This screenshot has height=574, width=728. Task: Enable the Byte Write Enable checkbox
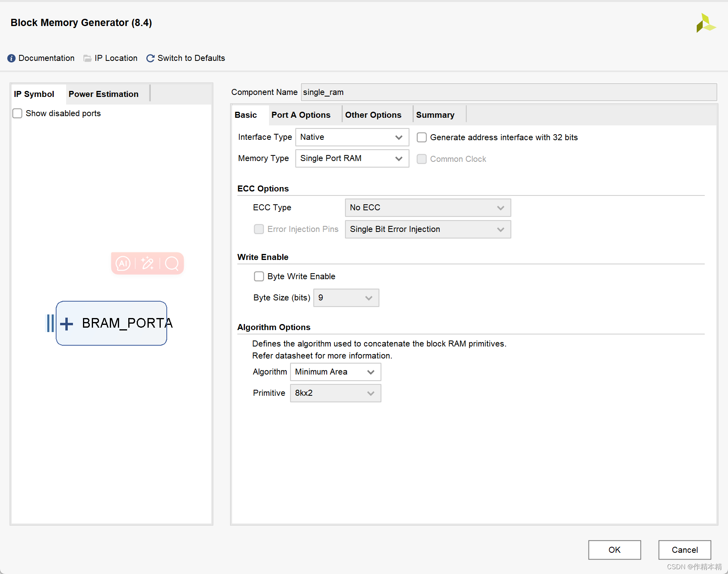259,276
